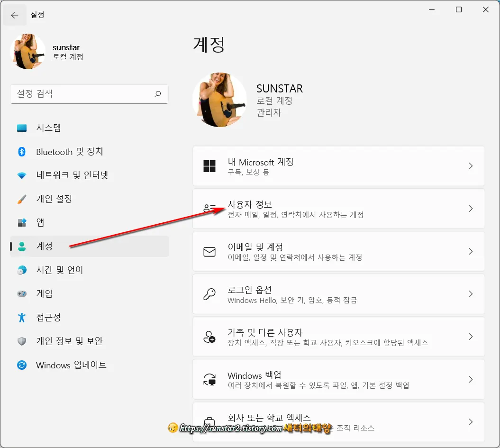
Task: Expand the Windows 백업 row chevron
Action: [x=471, y=379]
